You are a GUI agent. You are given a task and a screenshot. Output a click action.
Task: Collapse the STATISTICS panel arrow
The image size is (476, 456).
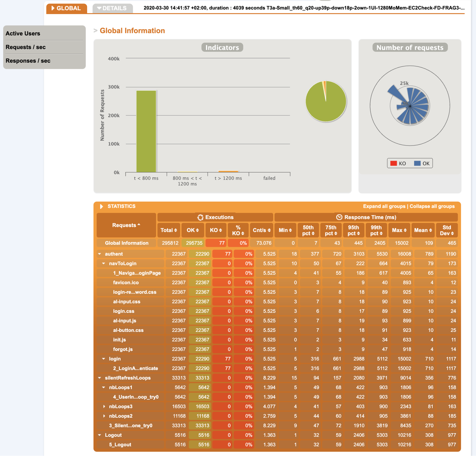(101, 206)
